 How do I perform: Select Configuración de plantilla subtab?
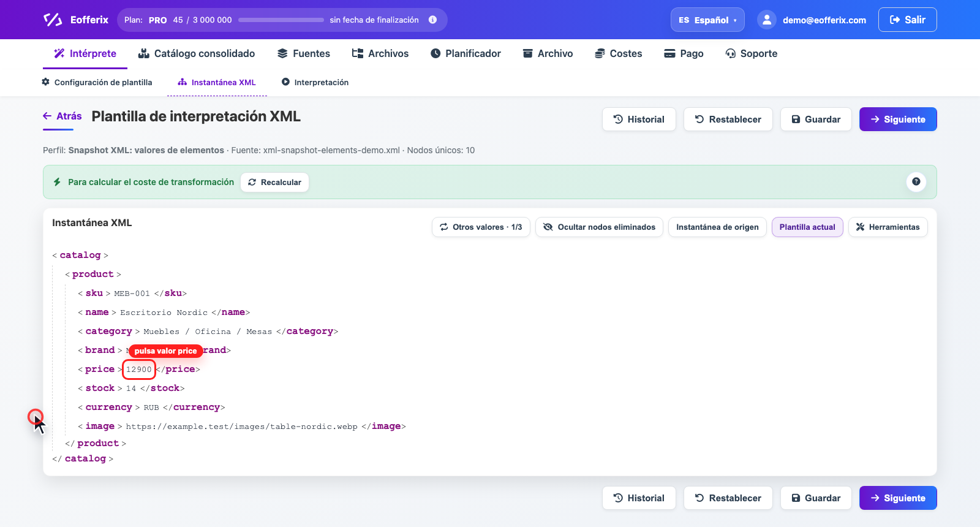(x=97, y=82)
